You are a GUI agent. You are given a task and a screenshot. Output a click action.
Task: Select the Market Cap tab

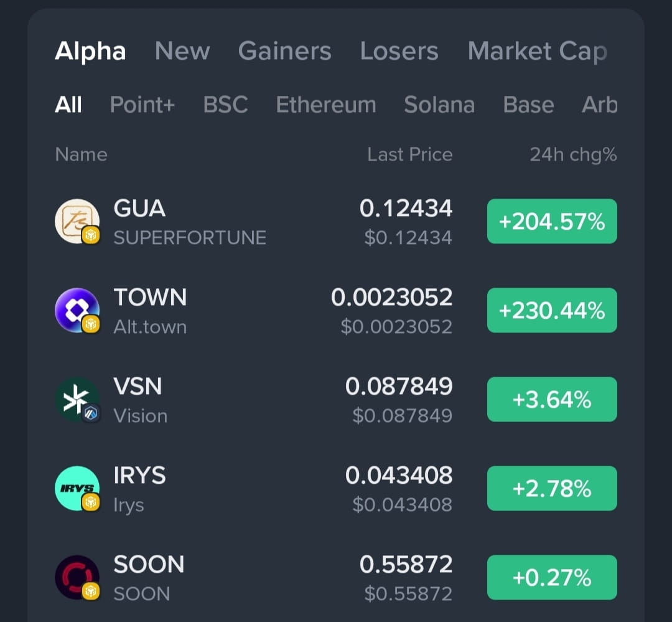click(537, 51)
